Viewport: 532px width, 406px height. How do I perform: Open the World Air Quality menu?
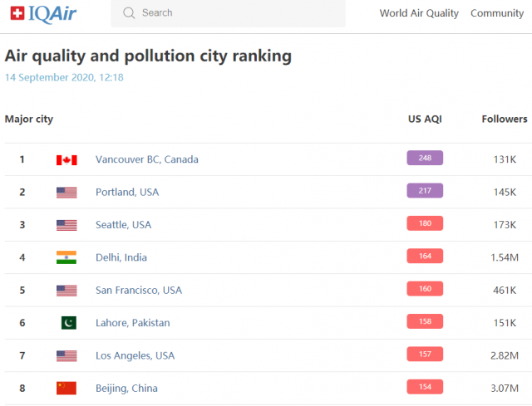tap(419, 13)
